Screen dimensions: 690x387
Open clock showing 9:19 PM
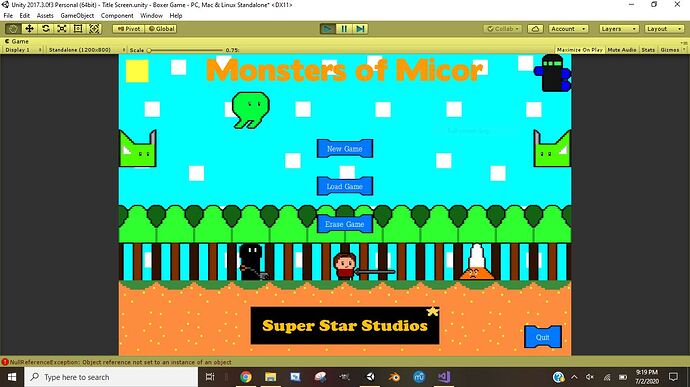tap(646, 377)
